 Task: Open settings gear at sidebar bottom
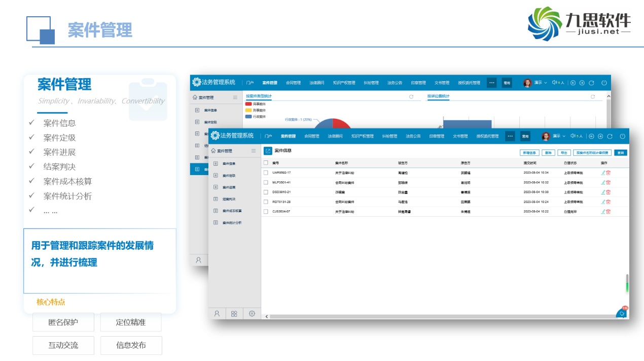(x=252, y=314)
